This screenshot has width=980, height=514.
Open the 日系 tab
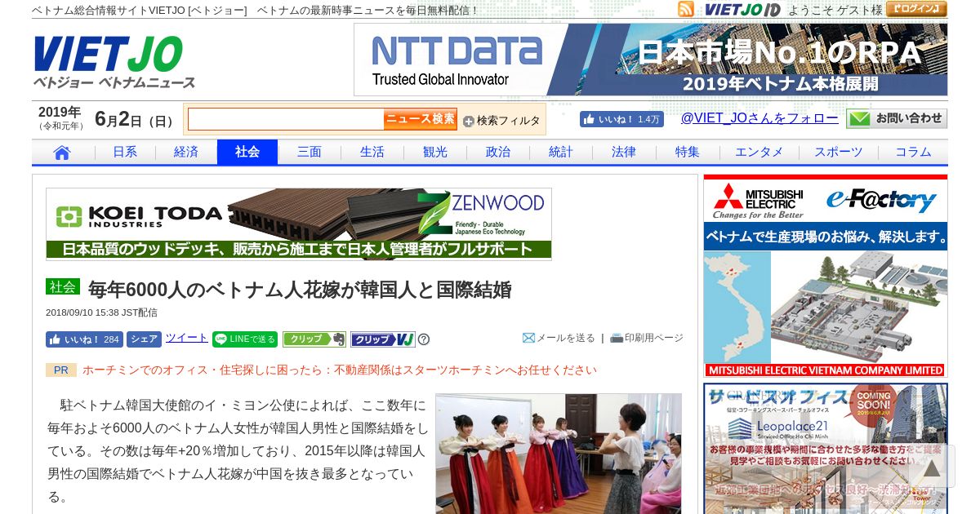click(125, 153)
